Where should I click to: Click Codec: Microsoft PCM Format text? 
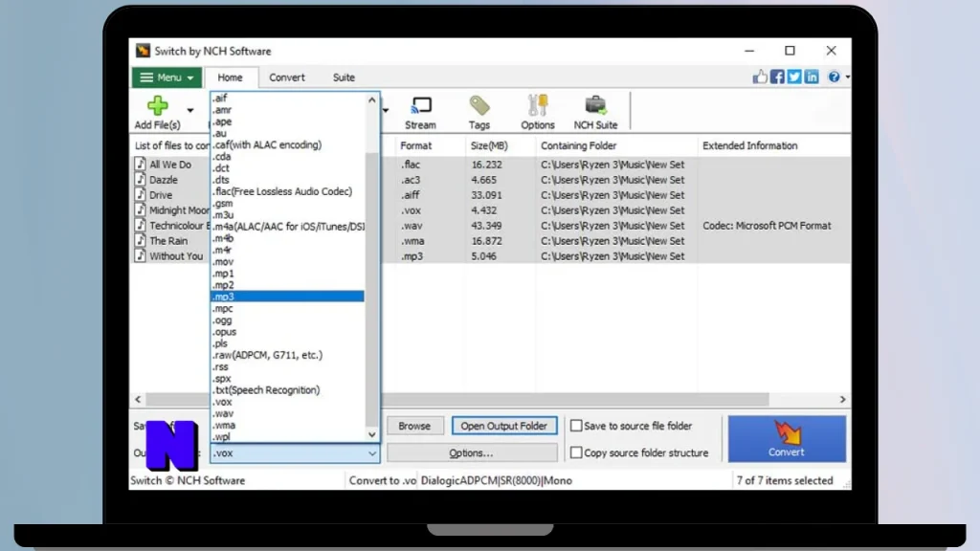(767, 226)
